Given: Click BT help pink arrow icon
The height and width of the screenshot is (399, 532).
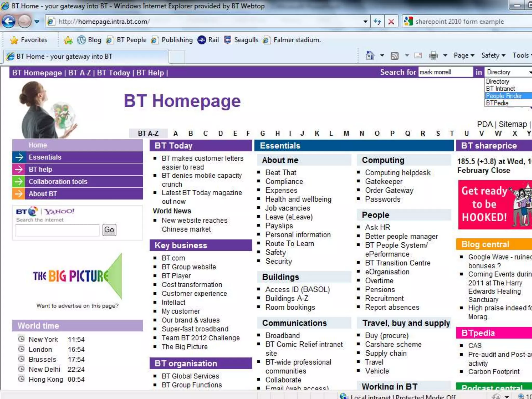Looking at the screenshot, I should [x=19, y=169].
